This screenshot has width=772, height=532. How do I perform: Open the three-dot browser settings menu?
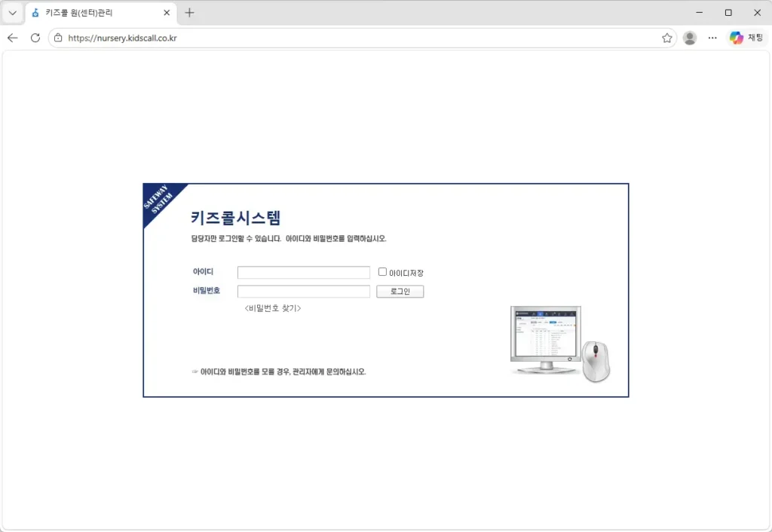click(712, 37)
